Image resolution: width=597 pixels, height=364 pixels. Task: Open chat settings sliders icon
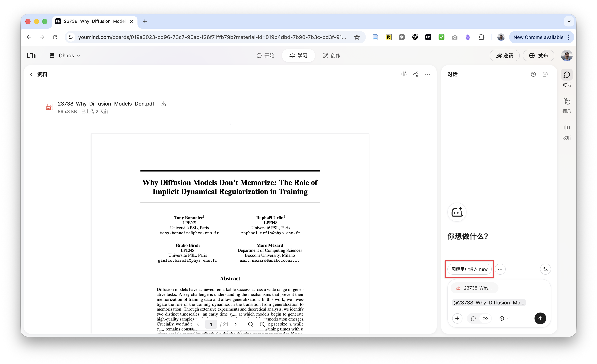545,269
